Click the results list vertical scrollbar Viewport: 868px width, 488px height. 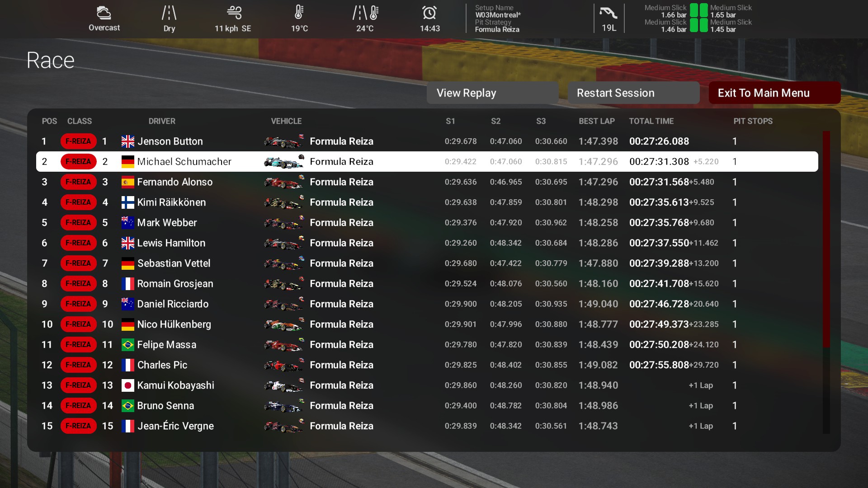pyautogui.click(x=826, y=282)
